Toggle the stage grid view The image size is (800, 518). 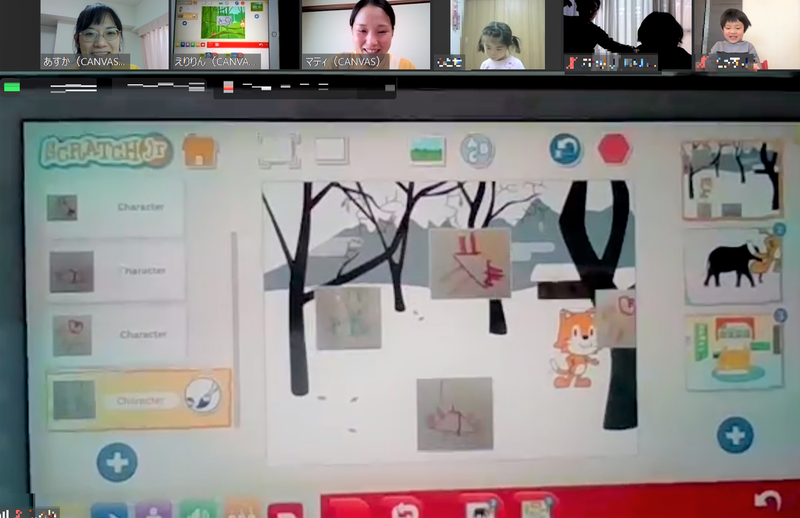(331, 150)
